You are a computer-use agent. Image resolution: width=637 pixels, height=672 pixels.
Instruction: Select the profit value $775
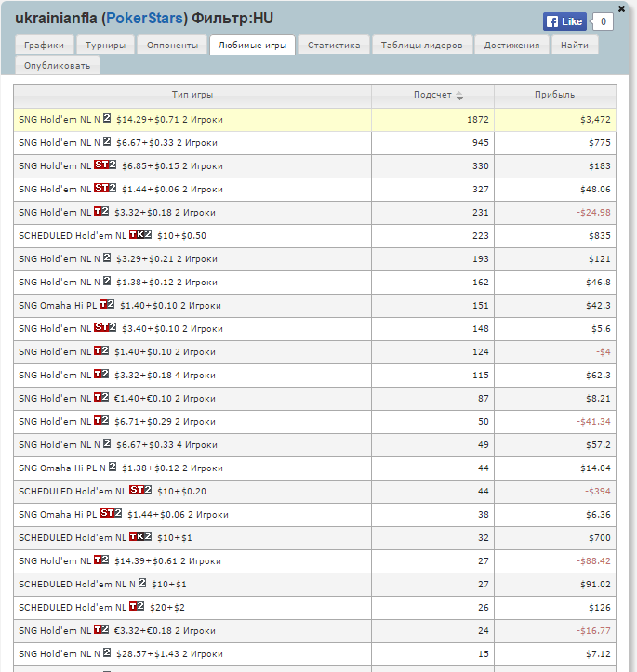click(599, 143)
